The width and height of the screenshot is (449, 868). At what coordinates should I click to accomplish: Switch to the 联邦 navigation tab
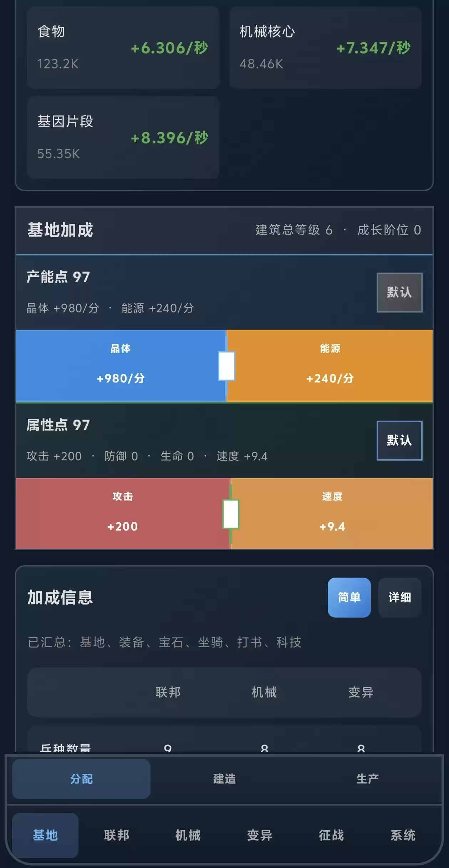tap(117, 835)
